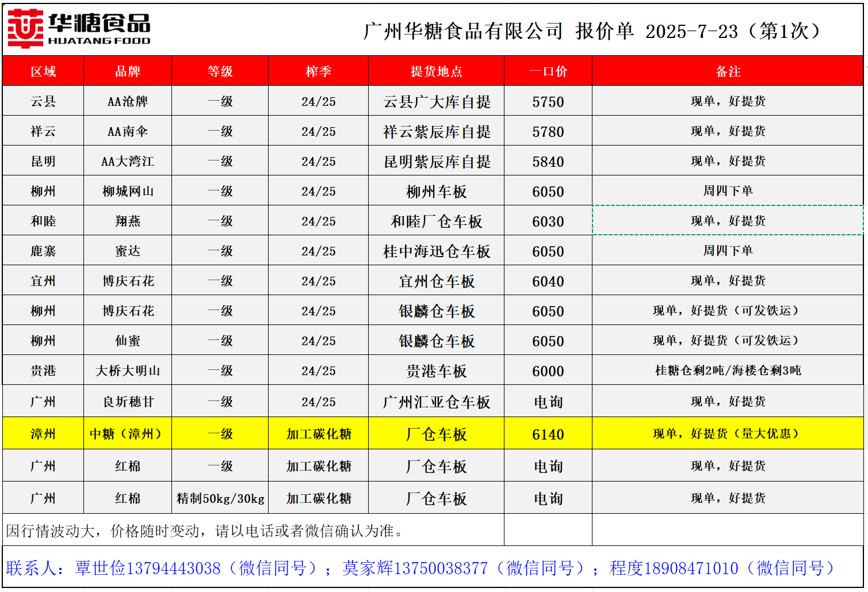Select the 桂糖仓剩2吨 remark cell

tap(728, 371)
